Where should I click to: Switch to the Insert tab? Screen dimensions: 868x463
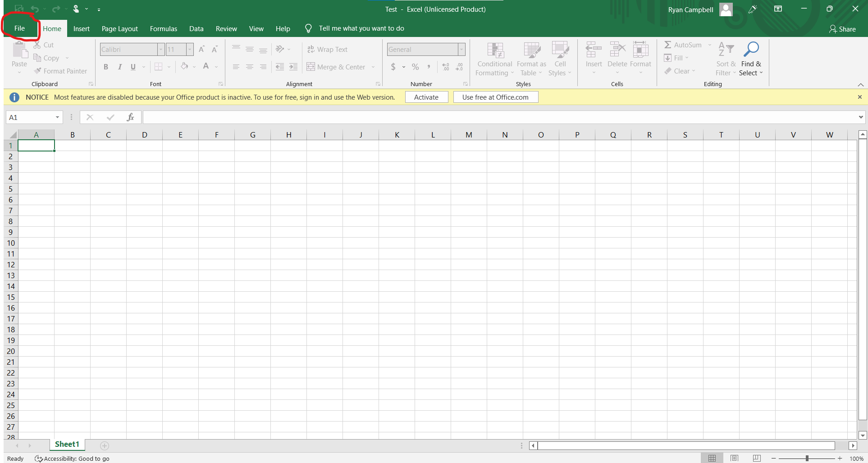[82, 28]
